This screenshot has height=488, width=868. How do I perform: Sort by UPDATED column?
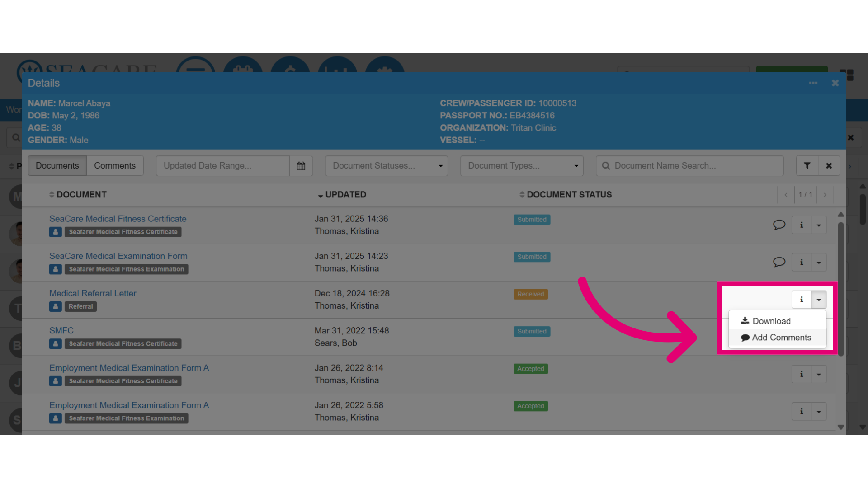(342, 195)
